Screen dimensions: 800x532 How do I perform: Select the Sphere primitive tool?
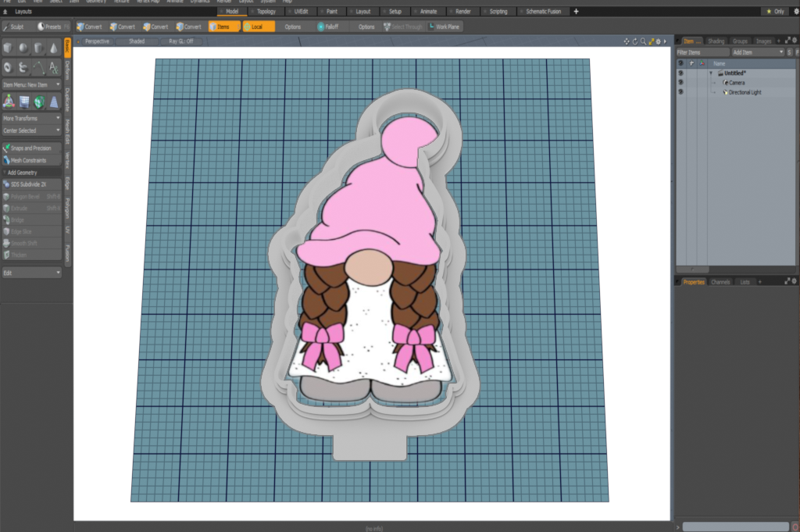[x=23, y=48]
